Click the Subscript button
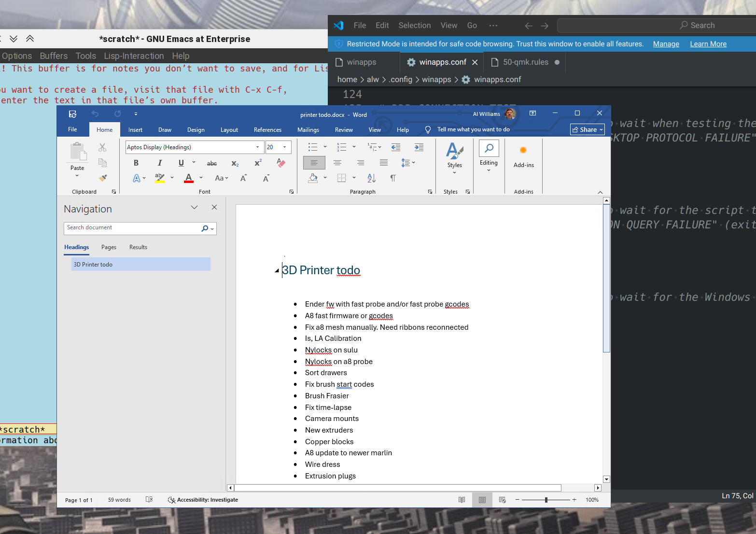Viewport: 756px width, 534px height. pyautogui.click(x=235, y=164)
